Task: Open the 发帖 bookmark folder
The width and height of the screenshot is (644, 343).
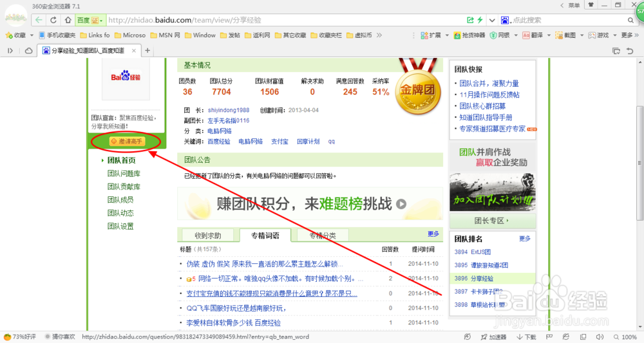Action: pos(230,35)
